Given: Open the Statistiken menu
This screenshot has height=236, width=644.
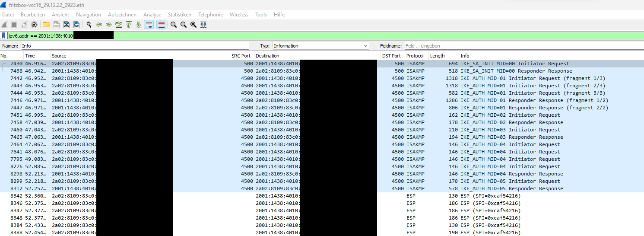Looking at the screenshot, I should point(180,15).
